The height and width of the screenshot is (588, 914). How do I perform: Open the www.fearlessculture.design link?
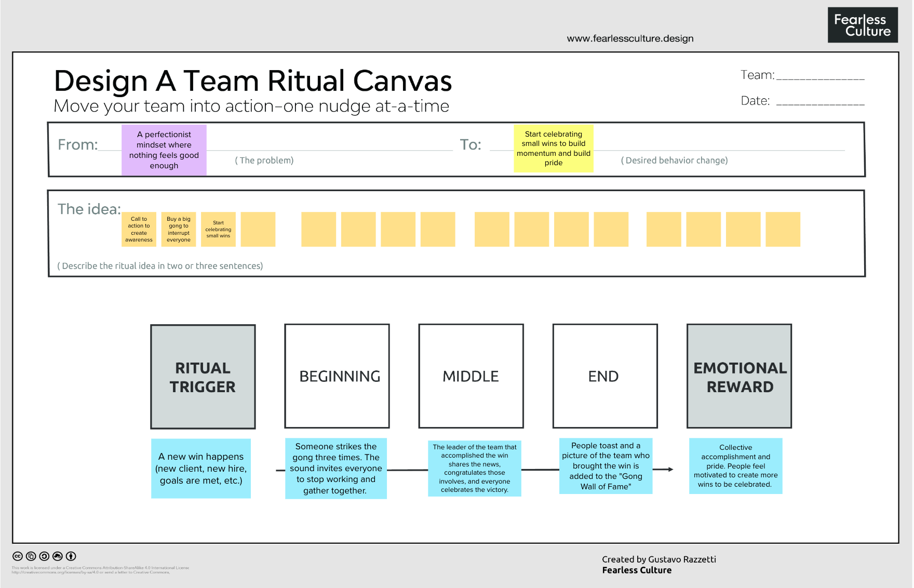[x=630, y=38]
